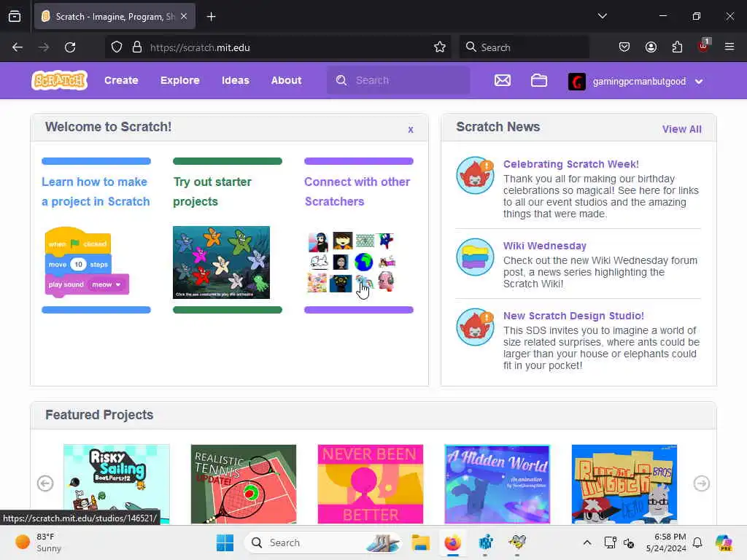
Task: Open the clock showing 6:58 PM
Action: 666,542
